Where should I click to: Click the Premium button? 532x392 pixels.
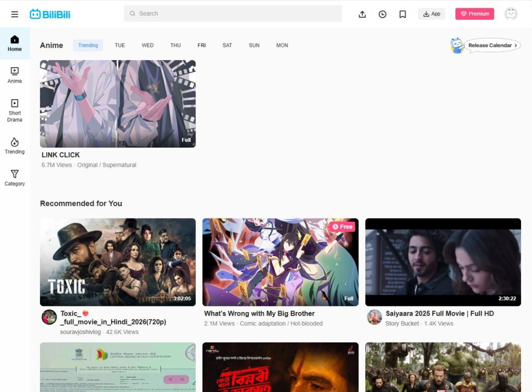[x=474, y=14]
